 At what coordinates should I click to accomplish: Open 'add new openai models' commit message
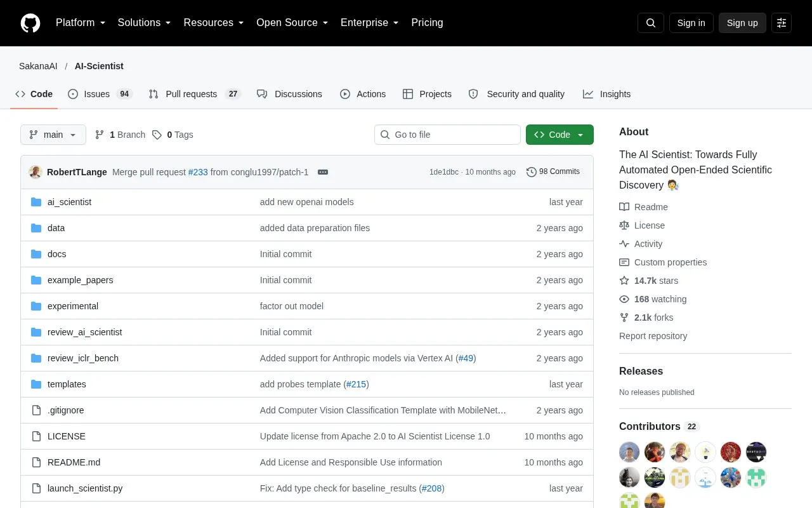point(306,202)
